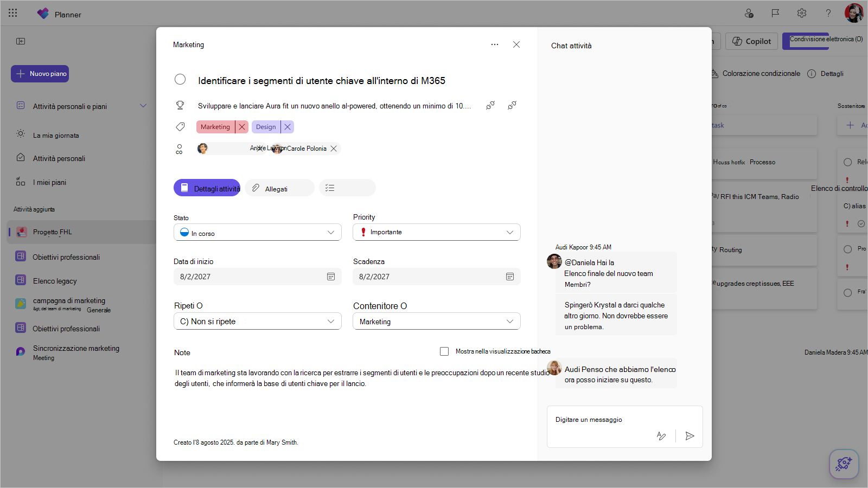This screenshot has width=868, height=488.
Task: Click the second goal link icon
Action: pyautogui.click(x=512, y=105)
